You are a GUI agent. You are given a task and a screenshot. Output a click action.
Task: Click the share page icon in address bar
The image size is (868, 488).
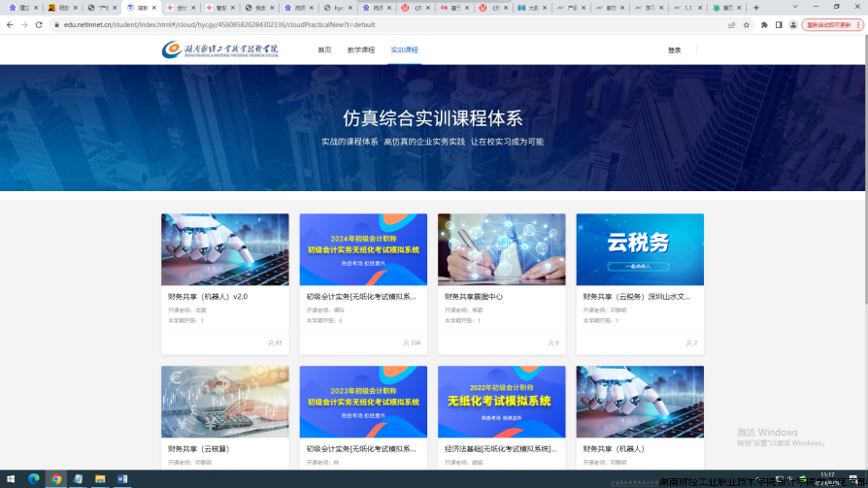[x=731, y=24]
